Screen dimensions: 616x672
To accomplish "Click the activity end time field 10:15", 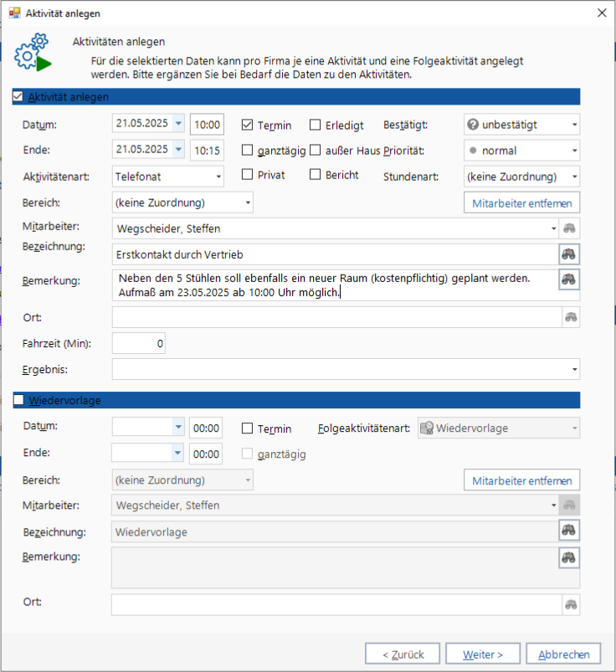I will (207, 151).
